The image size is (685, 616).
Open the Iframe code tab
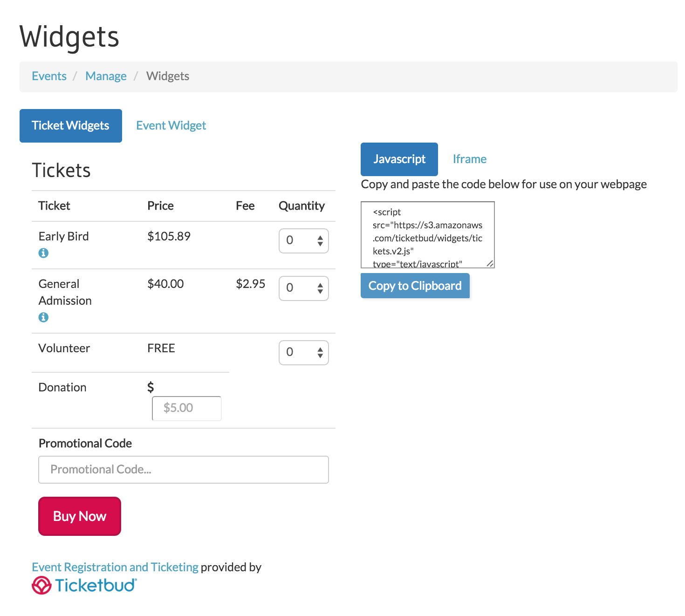click(469, 159)
